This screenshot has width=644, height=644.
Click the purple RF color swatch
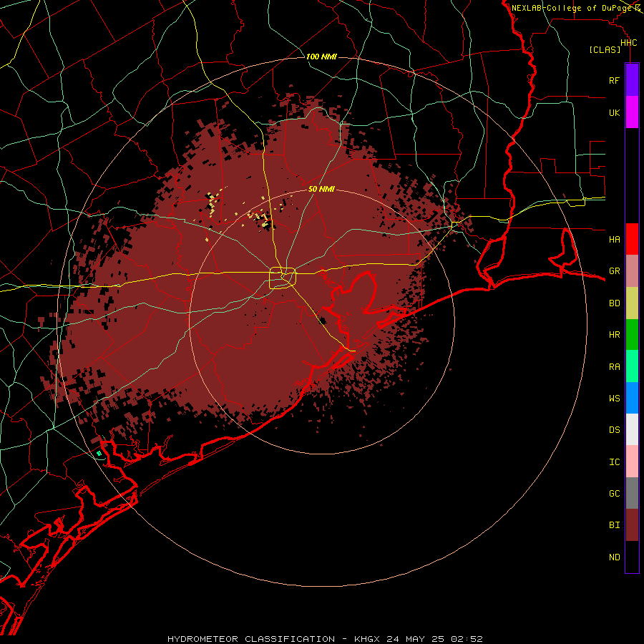(x=632, y=80)
